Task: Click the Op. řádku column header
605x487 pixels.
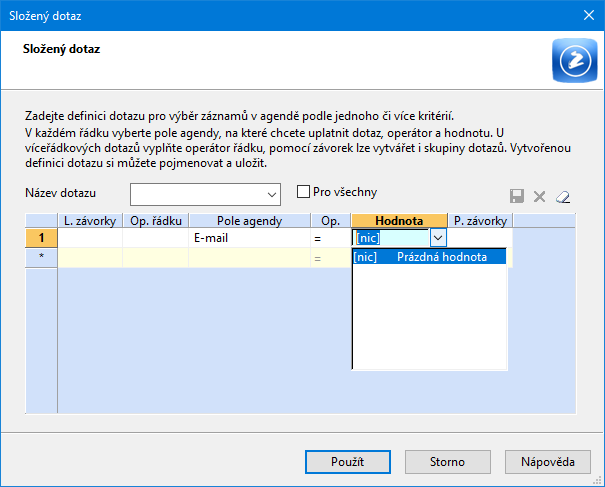Action: coord(156,221)
